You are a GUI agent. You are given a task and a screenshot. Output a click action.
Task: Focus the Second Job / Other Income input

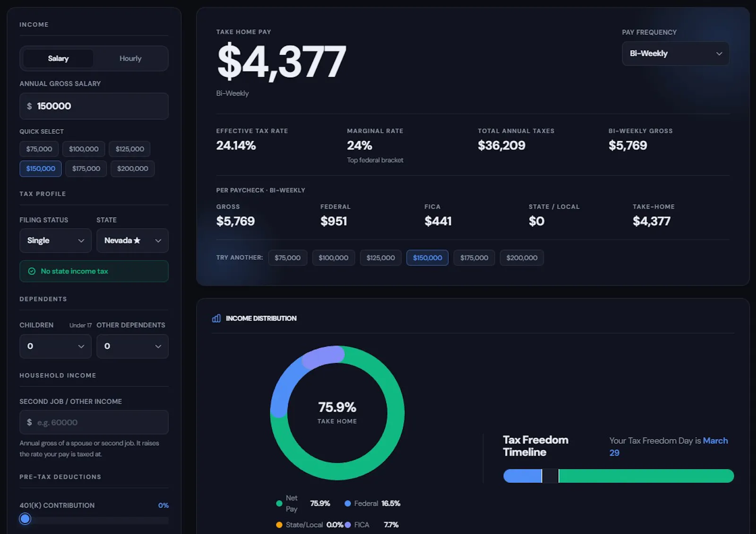pos(94,422)
